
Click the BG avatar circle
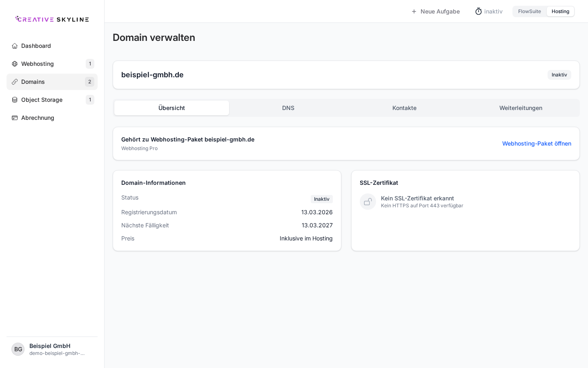click(x=18, y=349)
